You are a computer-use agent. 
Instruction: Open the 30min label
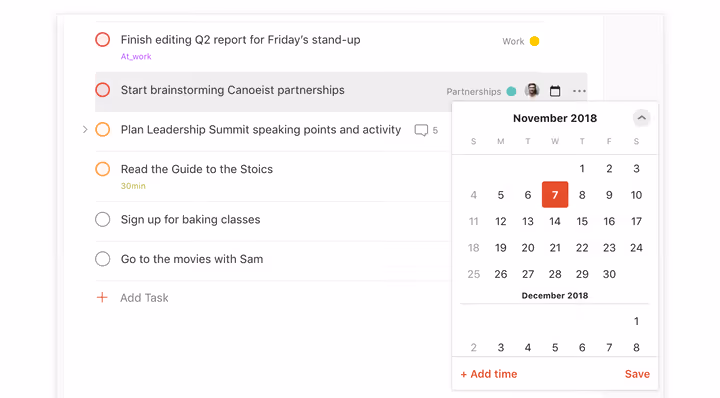coord(133,186)
